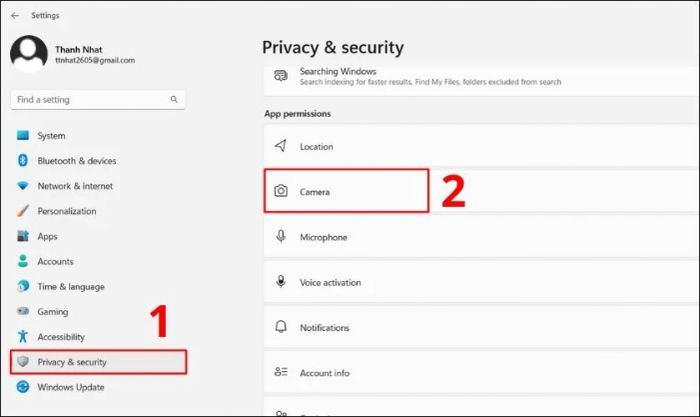
Task: Open Microphone app permissions
Action: tap(323, 237)
